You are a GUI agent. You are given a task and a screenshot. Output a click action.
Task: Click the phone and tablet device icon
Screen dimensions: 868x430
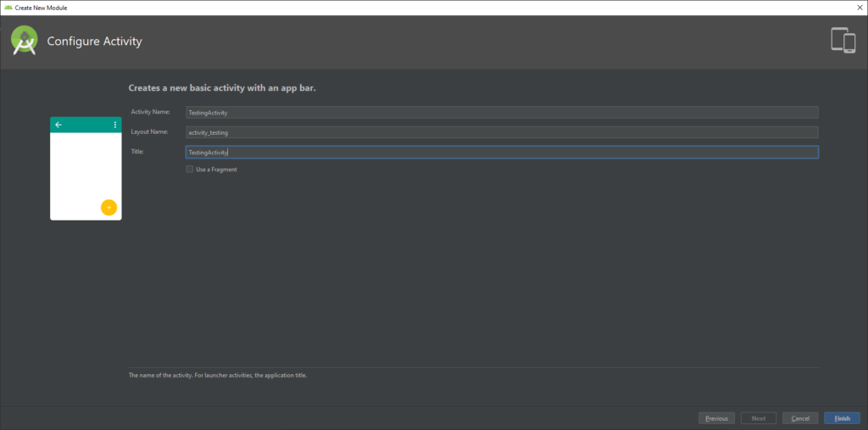coord(843,41)
